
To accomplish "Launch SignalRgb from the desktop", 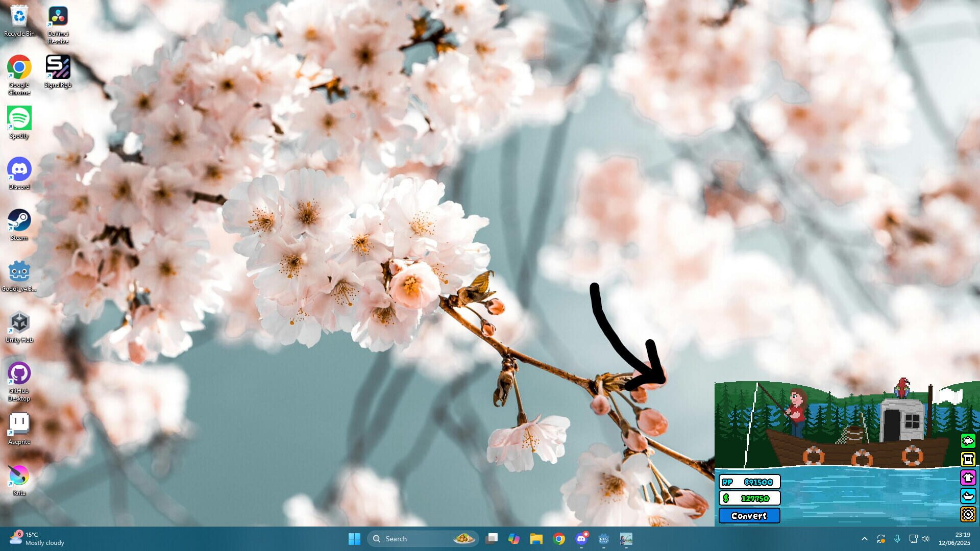I will (58, 66).
